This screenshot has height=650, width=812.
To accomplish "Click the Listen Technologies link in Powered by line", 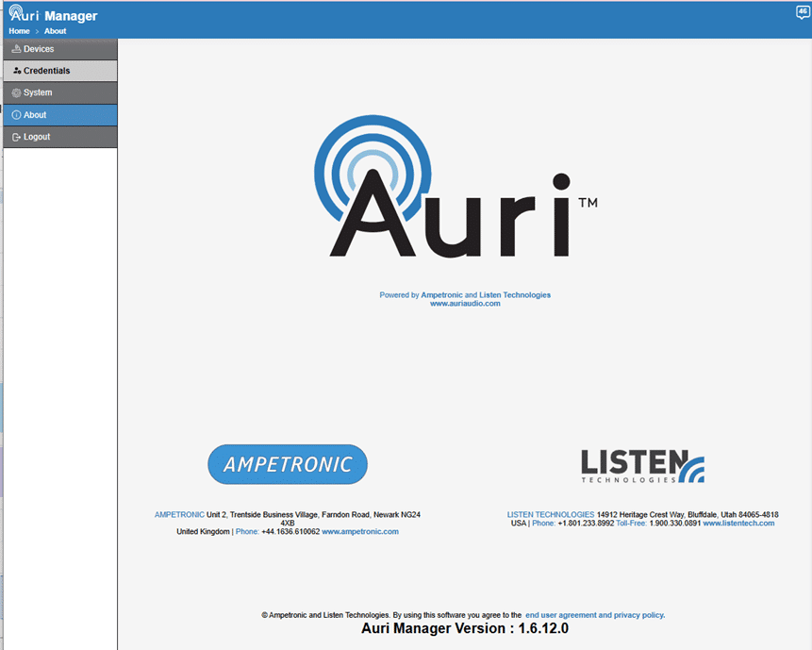I will (515, 295).
